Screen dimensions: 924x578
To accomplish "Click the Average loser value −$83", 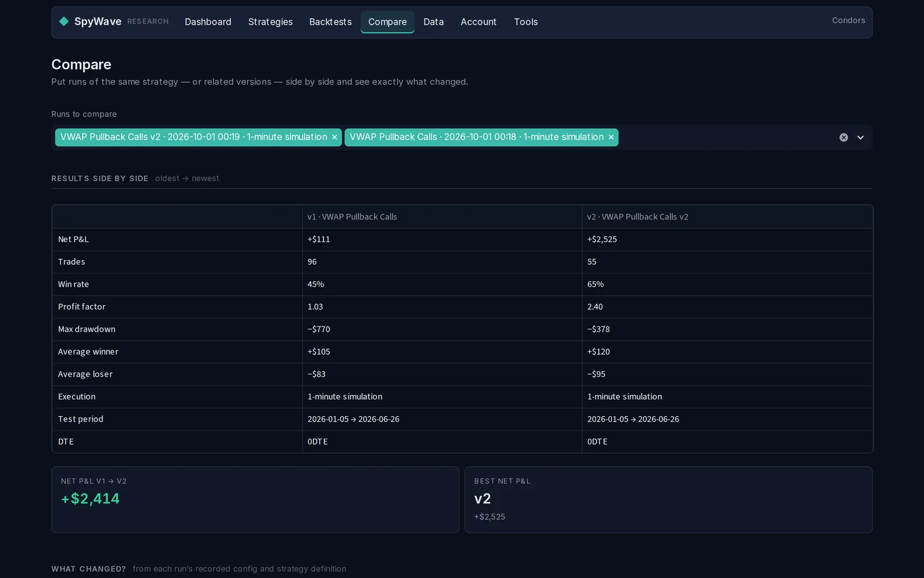I will pos(316,375).
